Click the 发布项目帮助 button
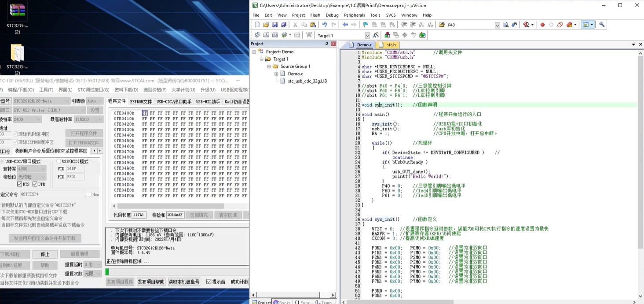The height and width of the screenshot is (304, 644). [151, 282]
